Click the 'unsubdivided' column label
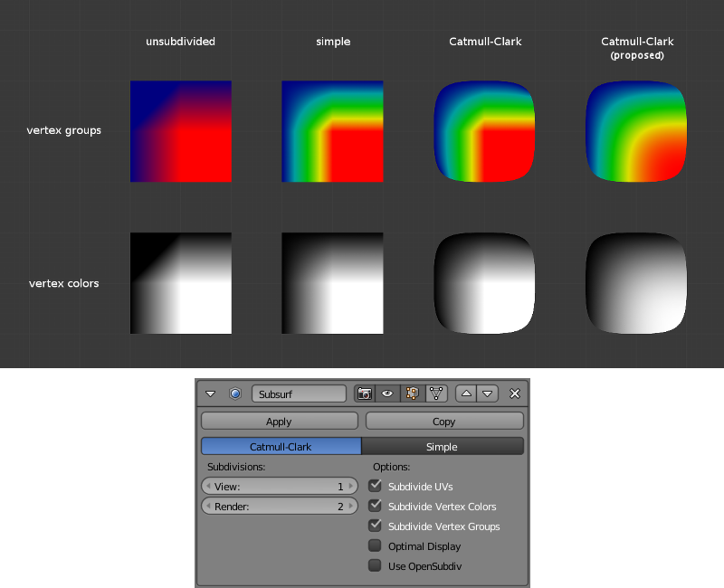Screen dimensions: 724x588 pyautogui.click(x=180, y=42)
